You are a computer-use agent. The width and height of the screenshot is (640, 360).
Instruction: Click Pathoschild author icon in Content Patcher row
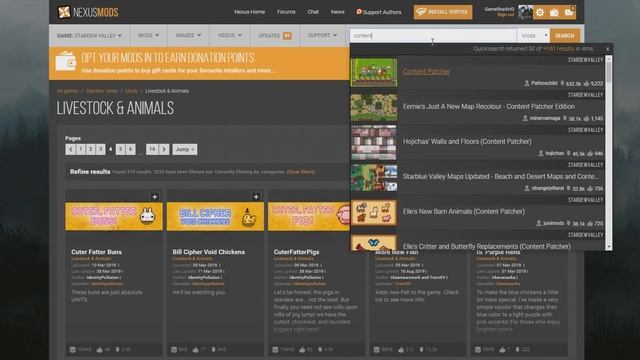[527, 83]
